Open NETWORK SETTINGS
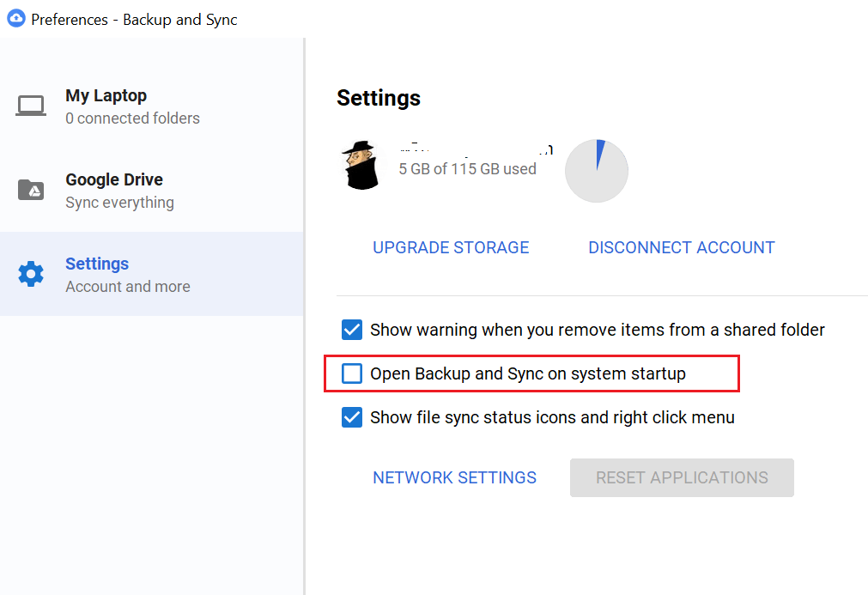 (x=454, y=477)
